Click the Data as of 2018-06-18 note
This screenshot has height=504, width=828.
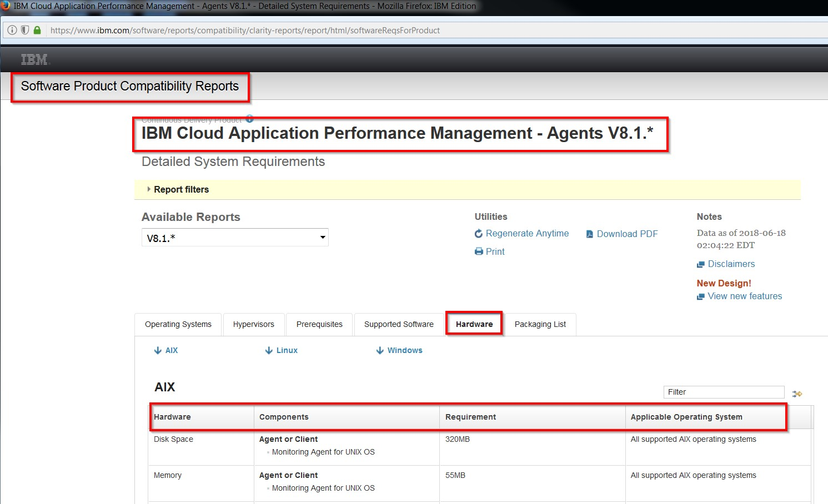tap(741, 239)
